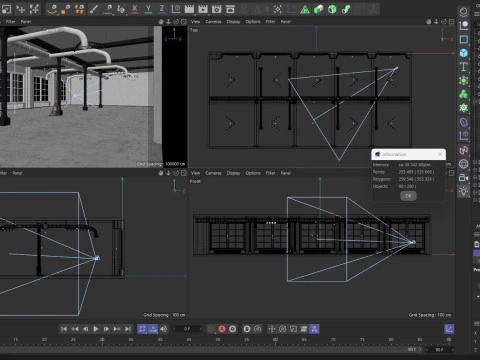Toggle Z axis lock
Image resolution: width=480 pixels, height=360 pixels.
162,9
